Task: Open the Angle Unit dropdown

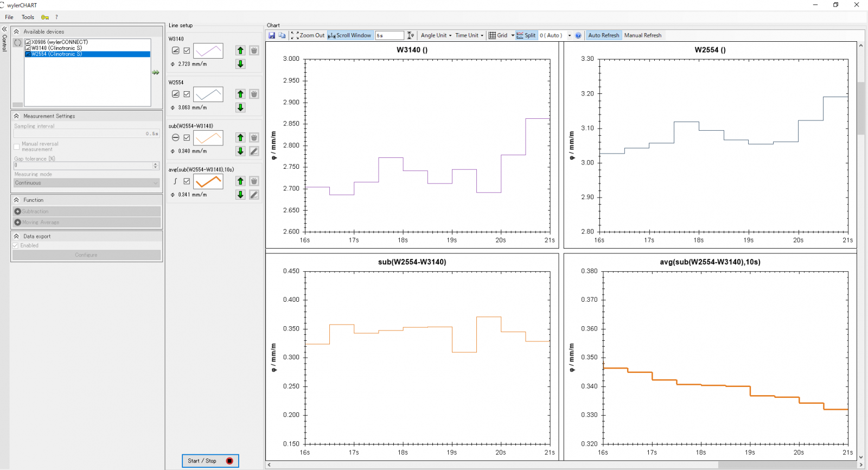Action: pos(436,35)
